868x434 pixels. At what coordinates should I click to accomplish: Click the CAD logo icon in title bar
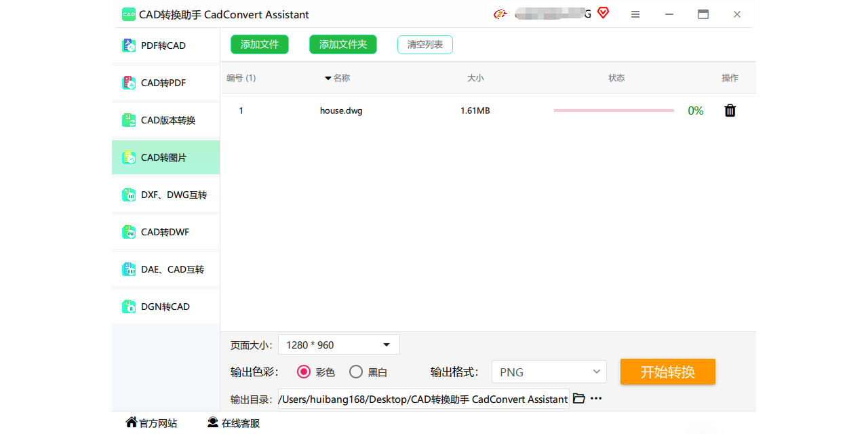(128, 14)
